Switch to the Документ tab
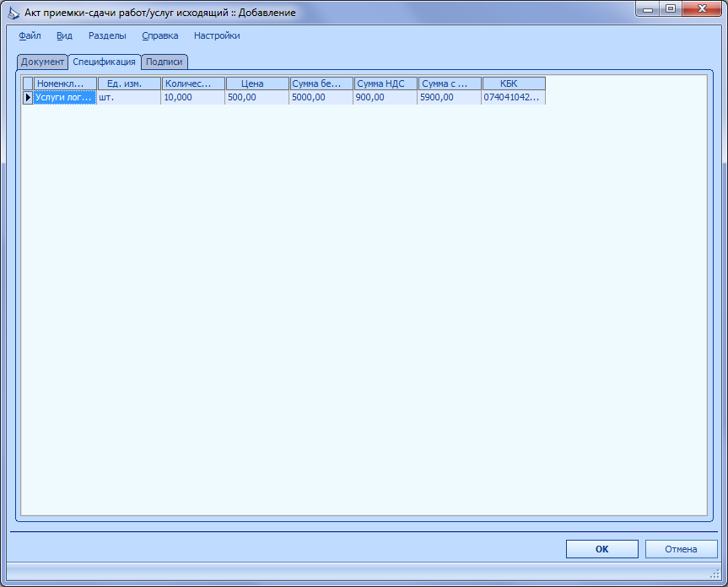This screenshot has height=587, width=728. click(42, 62)
